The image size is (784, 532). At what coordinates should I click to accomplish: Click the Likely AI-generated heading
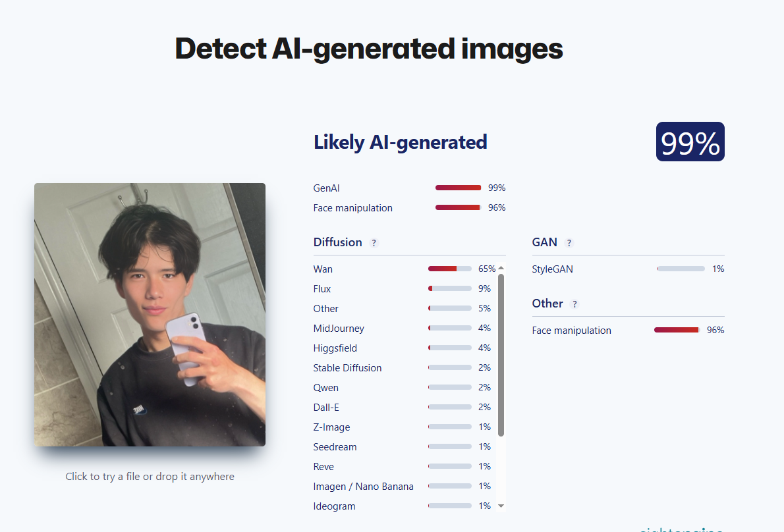pyautogui.click(x=400, y=142)
